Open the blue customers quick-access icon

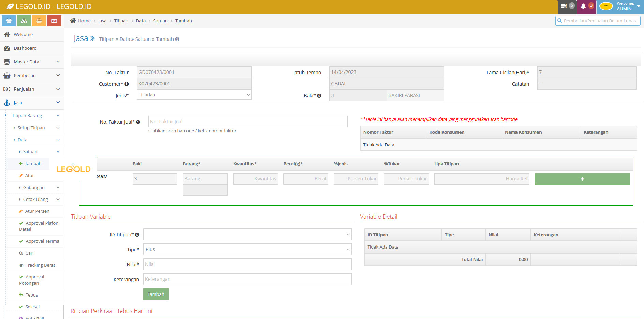[x=9, y=21]
